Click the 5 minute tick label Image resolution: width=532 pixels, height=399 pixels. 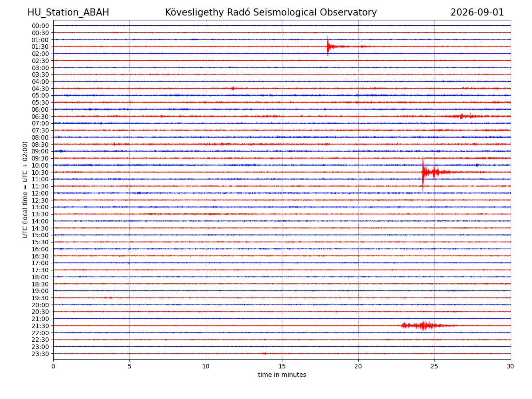point(129,366)
